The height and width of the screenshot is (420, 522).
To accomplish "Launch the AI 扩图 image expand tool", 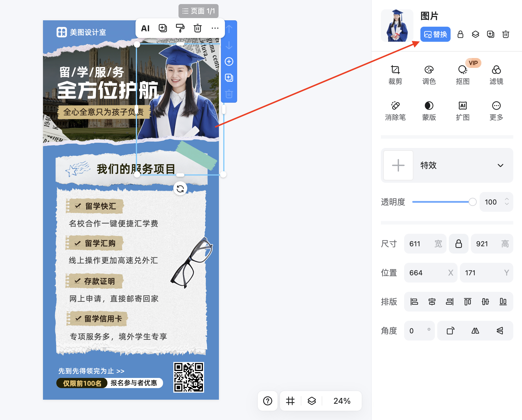I will click(463, 110).
